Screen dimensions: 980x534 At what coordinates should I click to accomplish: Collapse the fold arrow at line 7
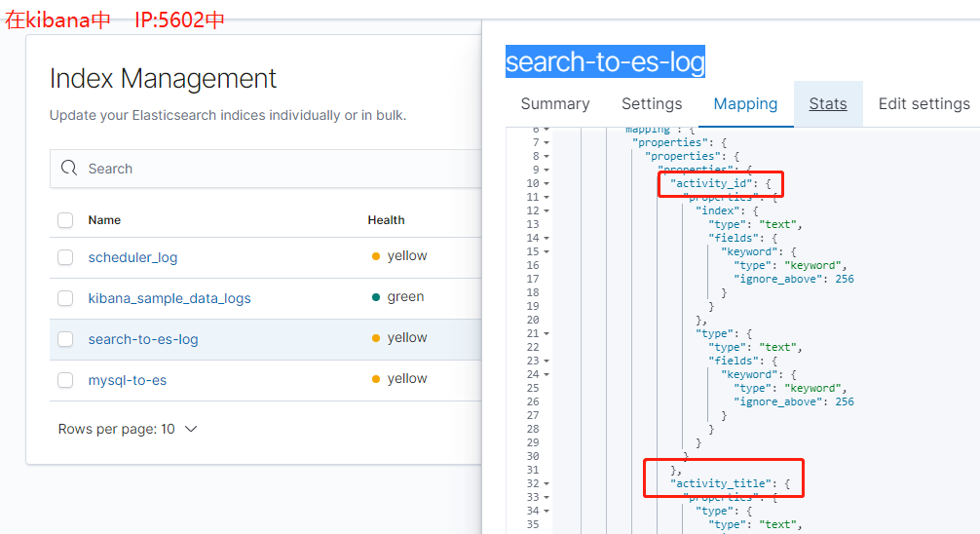click(x=547, y=142)
